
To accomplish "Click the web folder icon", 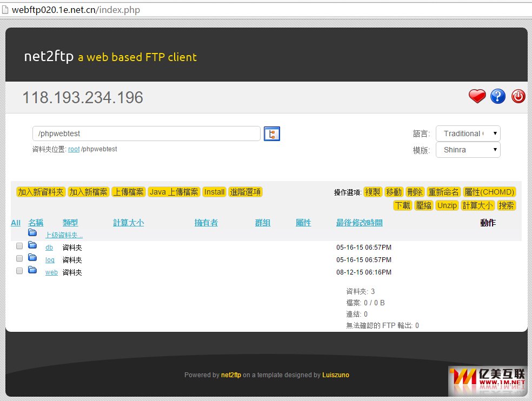I will 32,270.
